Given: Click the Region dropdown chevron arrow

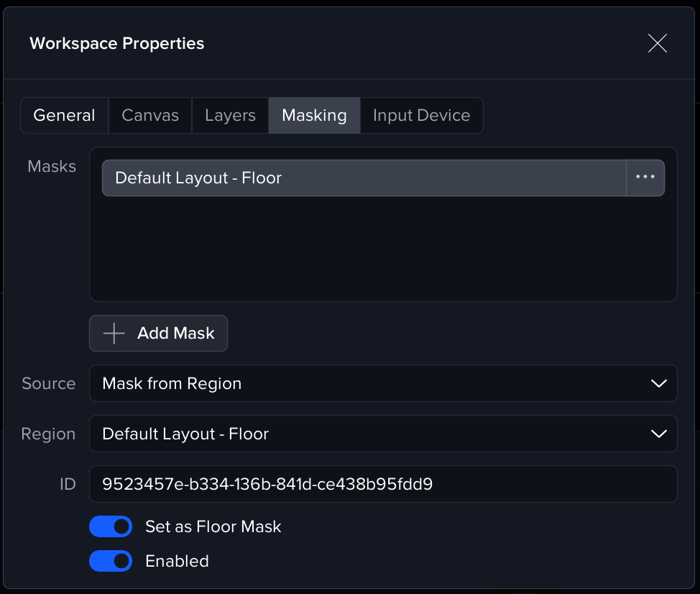Looking at the screenshot, I should [x=658, y=434].
